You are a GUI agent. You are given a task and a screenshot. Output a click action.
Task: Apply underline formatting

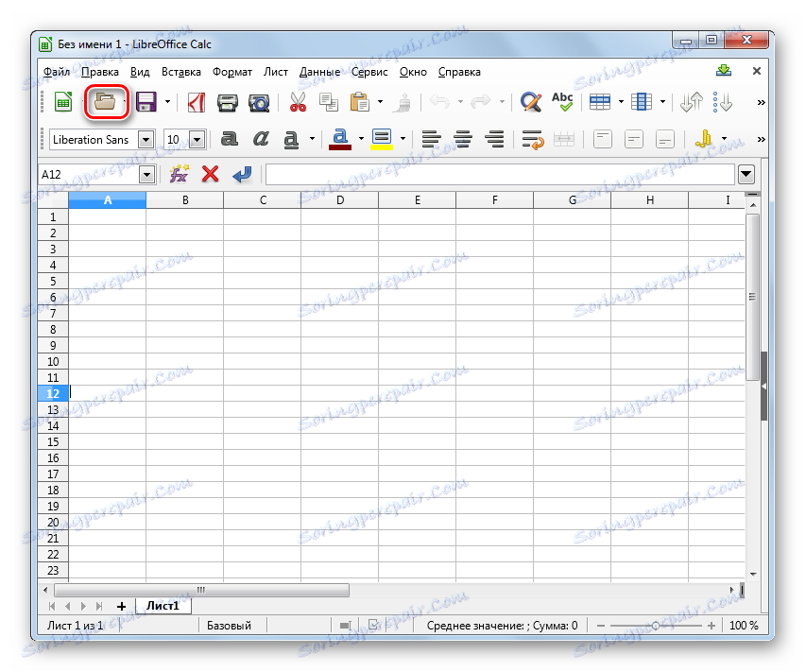tap(291, 139)
